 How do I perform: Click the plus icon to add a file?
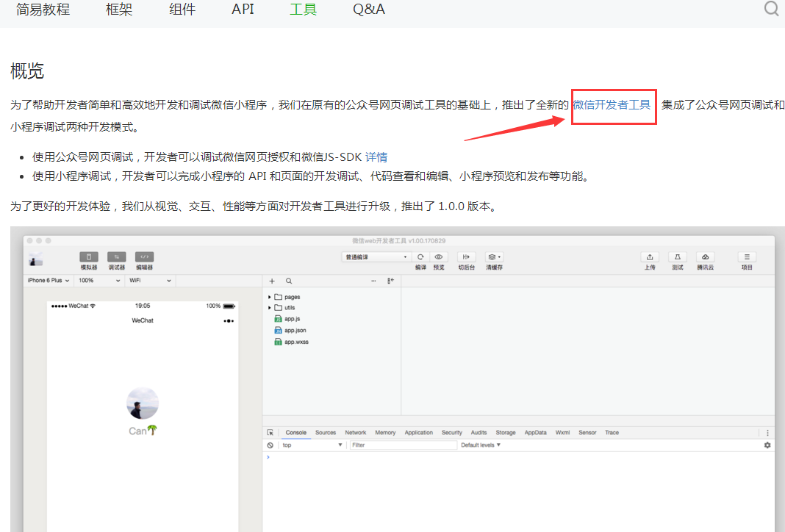[272, 281]
